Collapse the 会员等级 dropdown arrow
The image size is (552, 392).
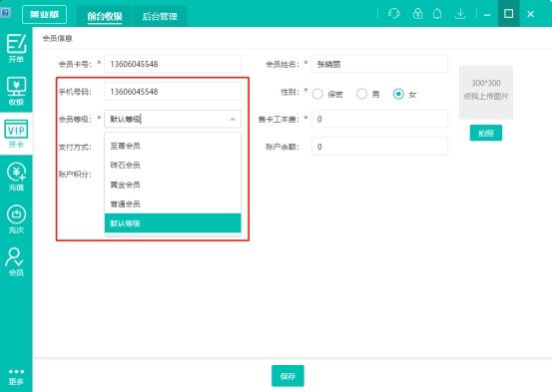233,120
